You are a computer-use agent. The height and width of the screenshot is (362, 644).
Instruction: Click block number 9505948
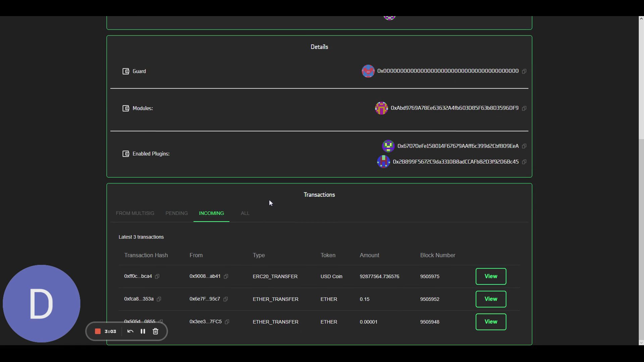(x=430, y=322)
